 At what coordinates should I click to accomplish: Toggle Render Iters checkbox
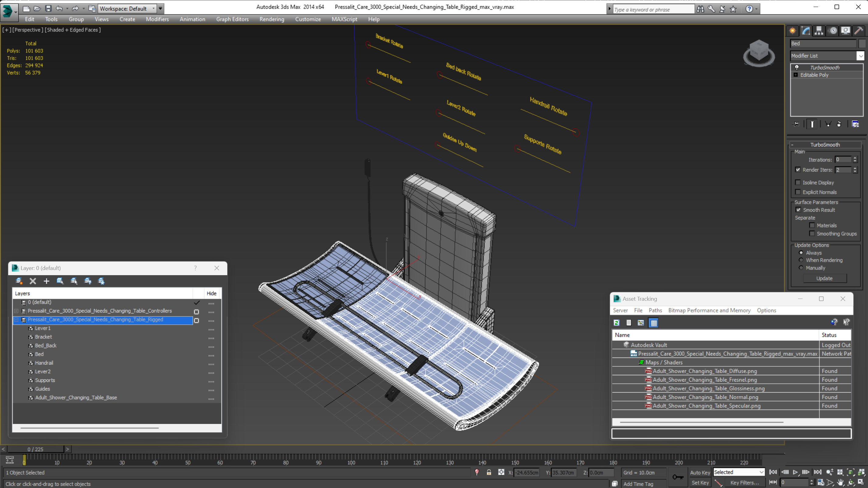[798, 169]
